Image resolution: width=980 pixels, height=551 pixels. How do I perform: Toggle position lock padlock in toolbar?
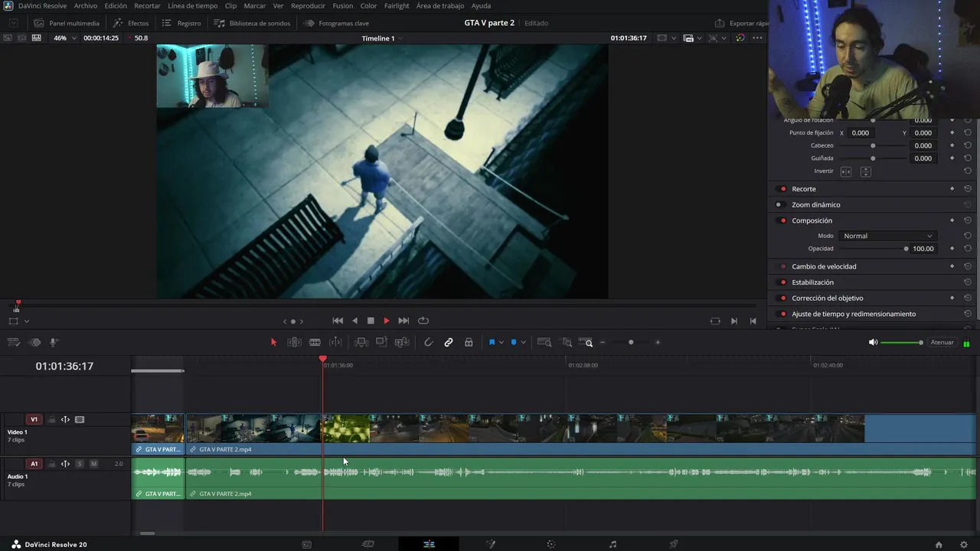coord(469,342)
